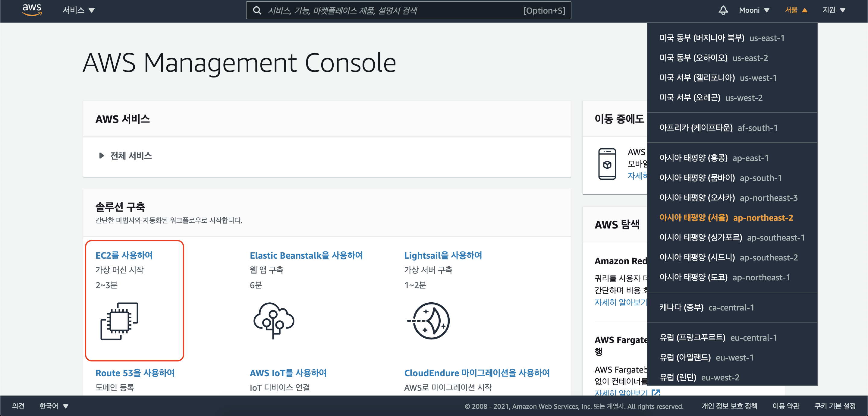Image resolution: width=868 pixels, height=416 pixels.
Task: Open the external link icon near Fargate
Action: pyautogui.click(x=656, y=392)
